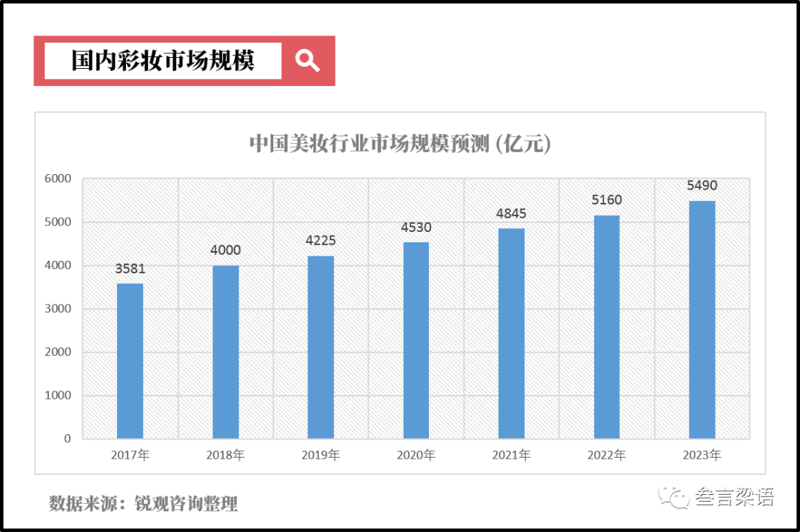Pick the 2020年 blue bar
This screenshot has height=532, width=800.
pyautogui.click(x=416, y=340)
